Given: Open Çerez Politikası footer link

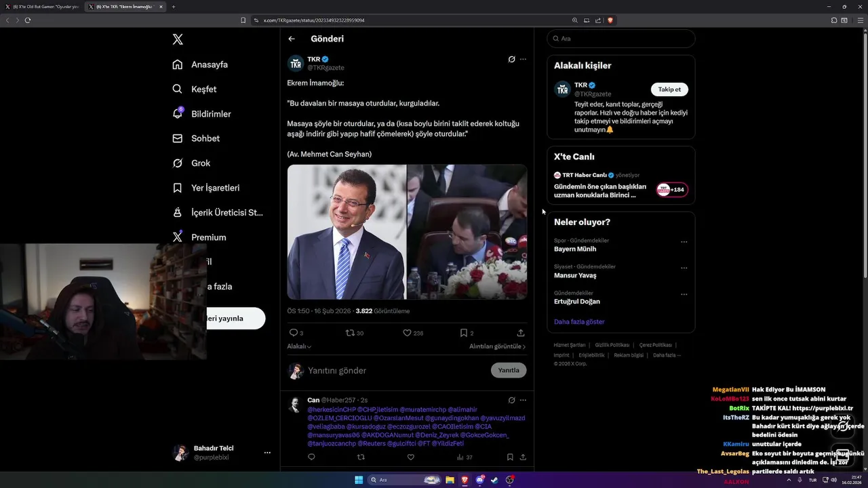Looking at the screenshot, I should [656, 345].
